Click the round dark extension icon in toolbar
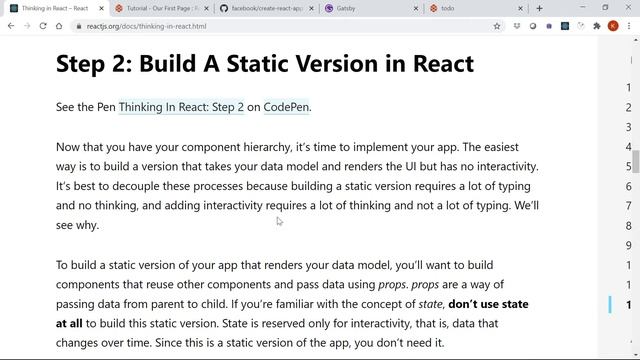The width and height of the screenshot is (640, 360). (533, 26)
